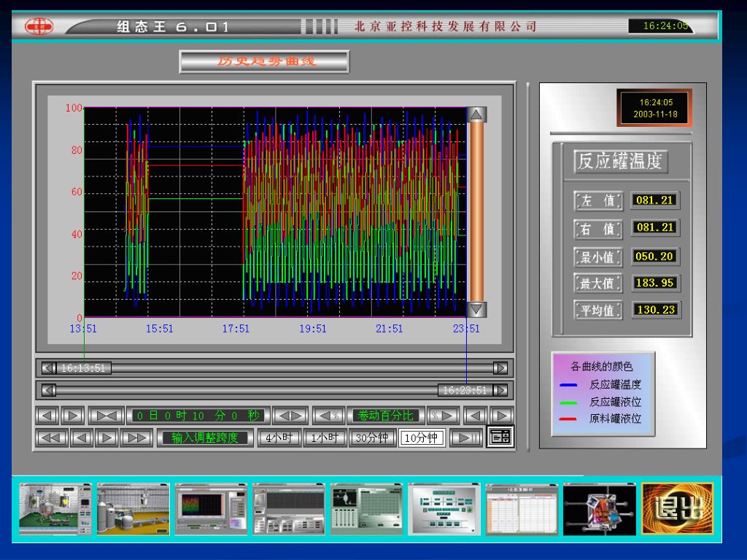Click the double-triangle expand button after the span display
Image resolution: width=747 pixels, height=560 pixels.
290,416
